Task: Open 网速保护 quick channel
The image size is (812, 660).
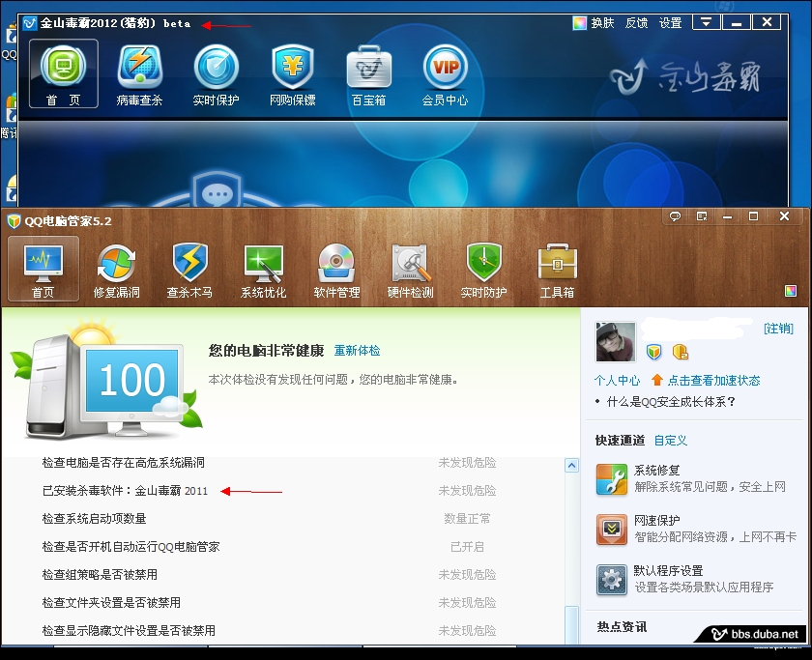Action: point(697,529)
